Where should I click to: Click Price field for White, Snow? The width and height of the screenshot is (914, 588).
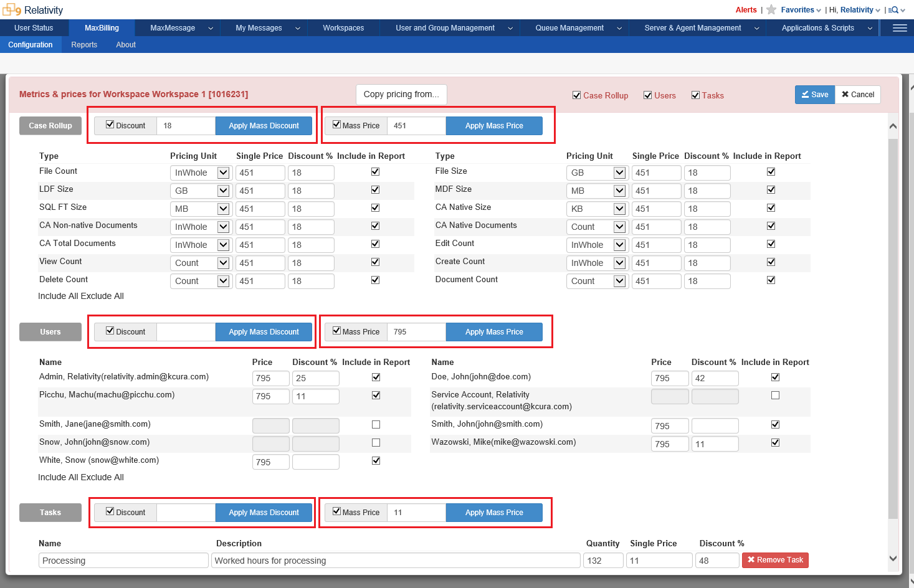coord(271,462)
